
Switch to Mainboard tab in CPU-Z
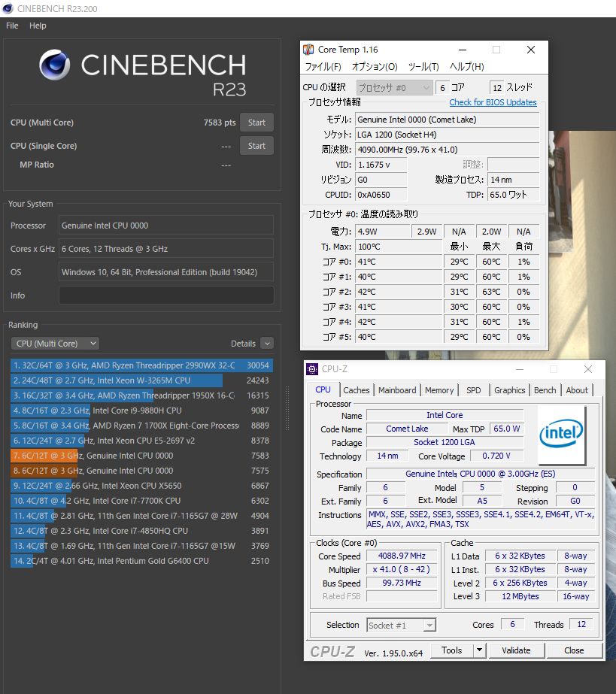pyautogui.click(x=397, y=390)
